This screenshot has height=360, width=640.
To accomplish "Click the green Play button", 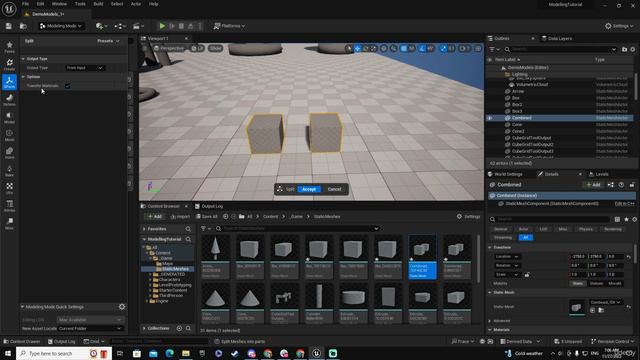I will point(162,26).
